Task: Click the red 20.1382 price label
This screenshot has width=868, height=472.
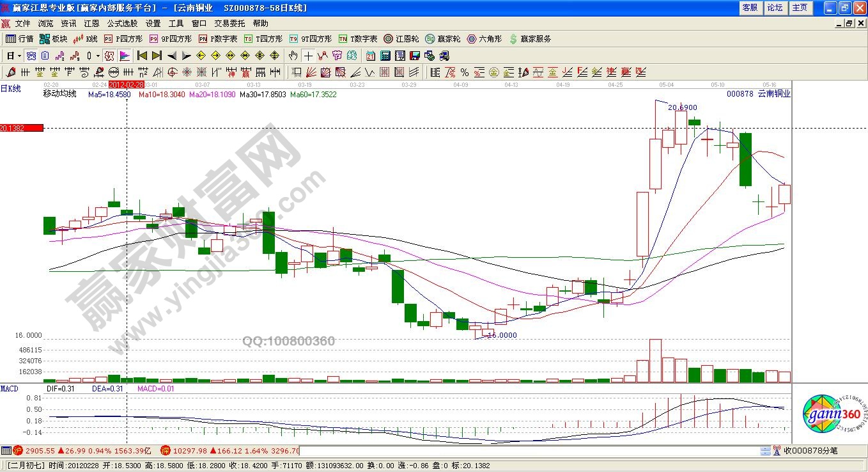Action: point(22,128)
